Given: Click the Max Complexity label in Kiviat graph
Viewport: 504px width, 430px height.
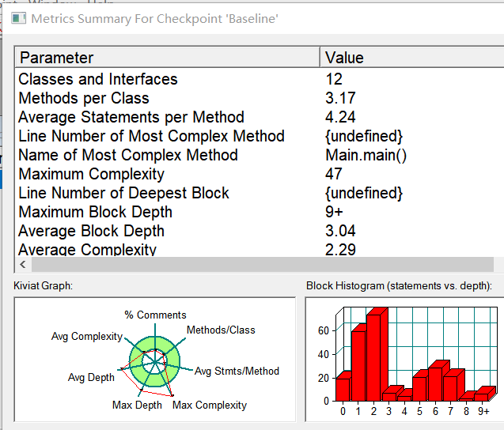Looking at the screenshot, I should [x=210, y=405].
